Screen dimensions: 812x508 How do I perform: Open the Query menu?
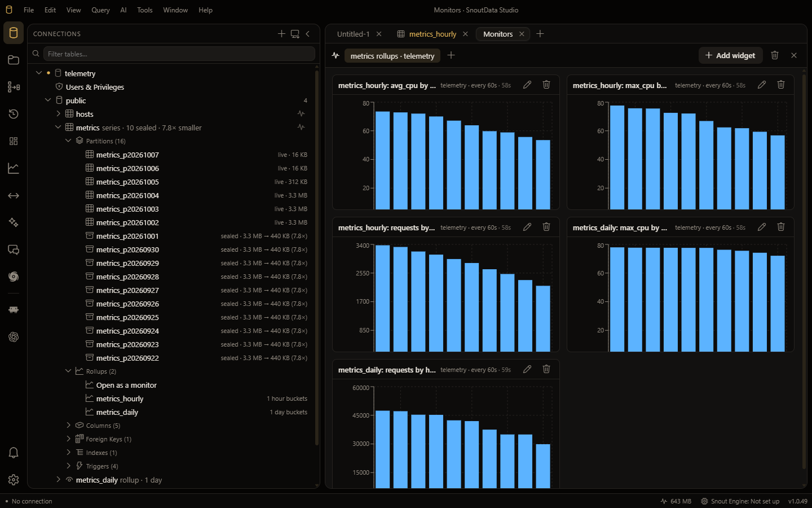coord(100,10)
